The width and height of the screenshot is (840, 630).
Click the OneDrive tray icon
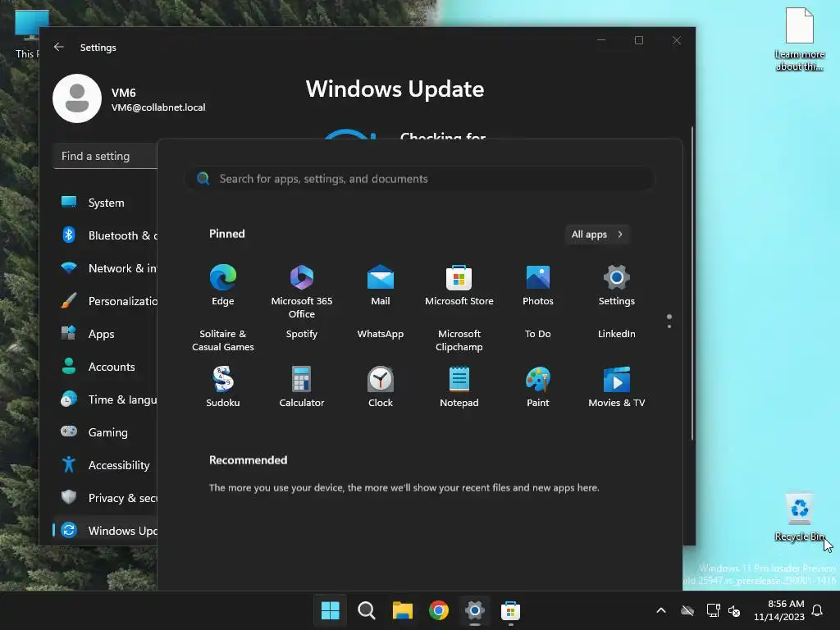click(x=687, y=610)
